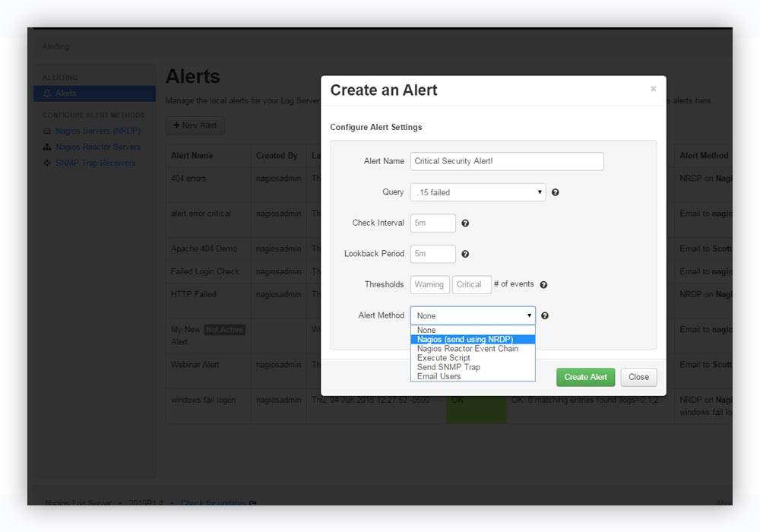Viewport: 760px width, 532px height.
Task: Select None in Alert Method list
Action: pos(473,330)
